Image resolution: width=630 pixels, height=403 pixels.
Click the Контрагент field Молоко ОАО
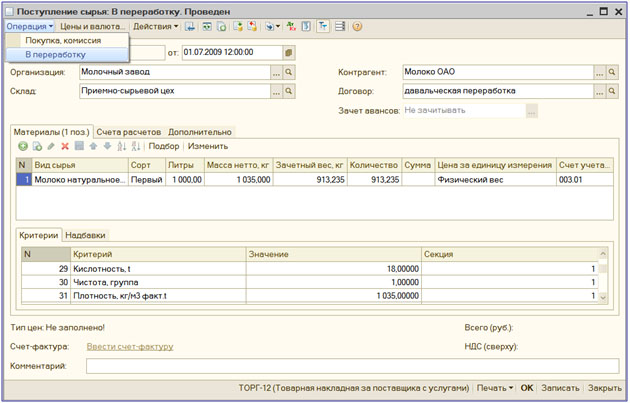pyautogui.click(x=498, y=72)
